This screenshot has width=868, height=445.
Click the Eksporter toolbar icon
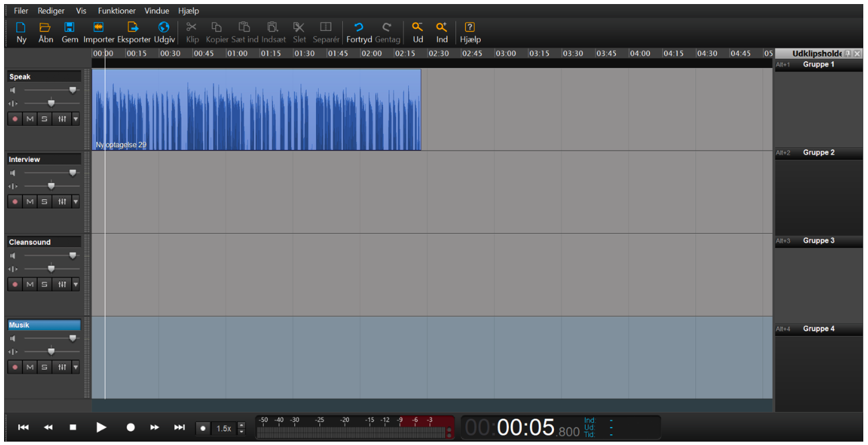point(133,28)
